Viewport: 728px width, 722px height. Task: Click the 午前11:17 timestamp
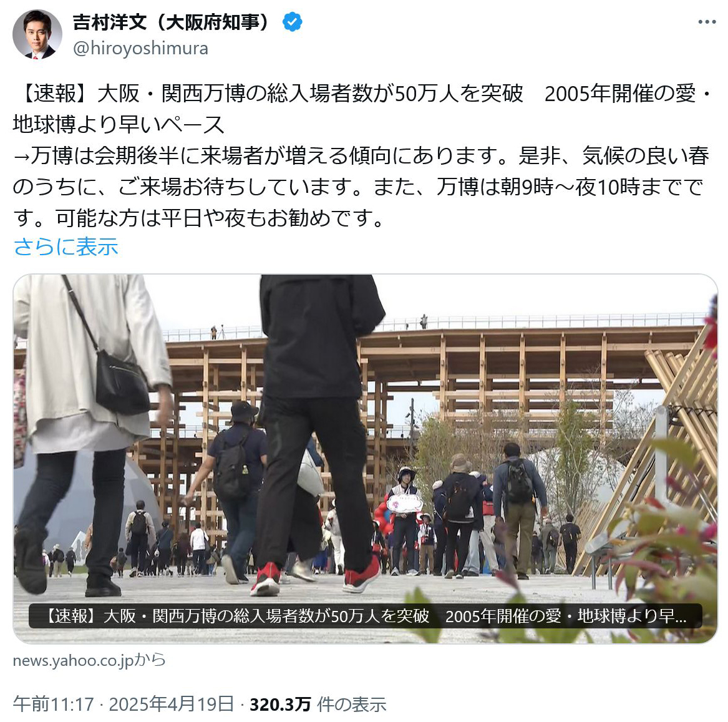tap(54, 704)
